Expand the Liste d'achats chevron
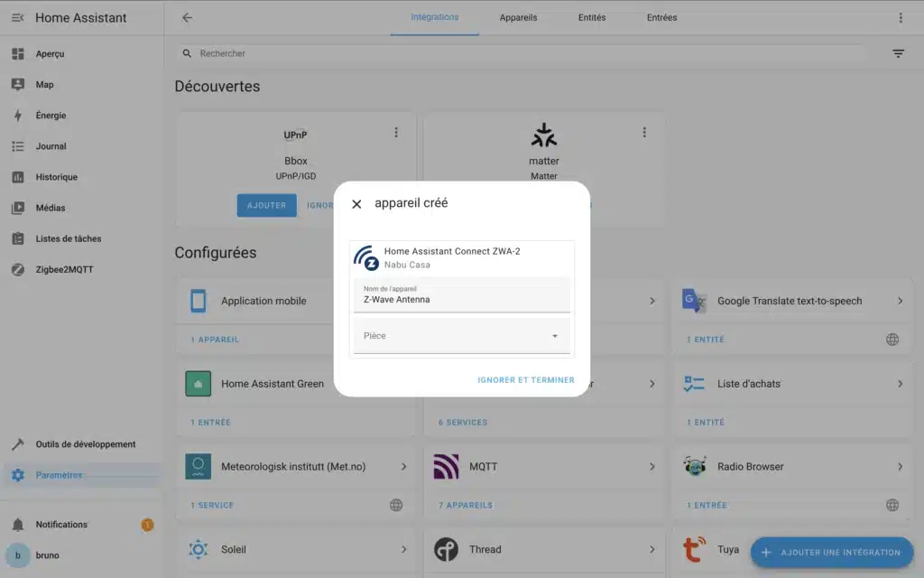Viewport: 924px width, 578px height. click(900, 383)
